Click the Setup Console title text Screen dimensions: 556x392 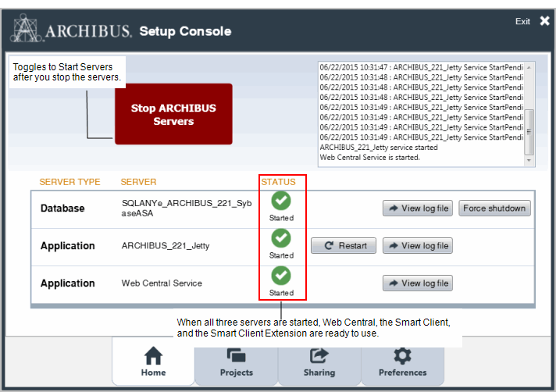coord(185,31)
